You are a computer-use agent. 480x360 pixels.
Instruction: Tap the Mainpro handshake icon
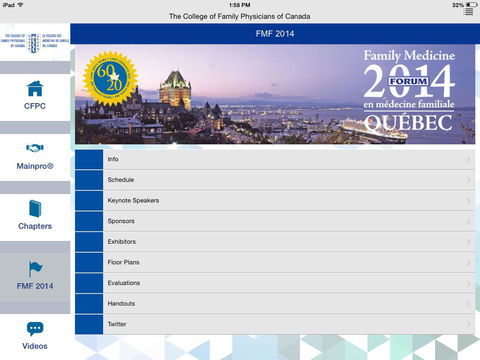[x=35, y=148]
